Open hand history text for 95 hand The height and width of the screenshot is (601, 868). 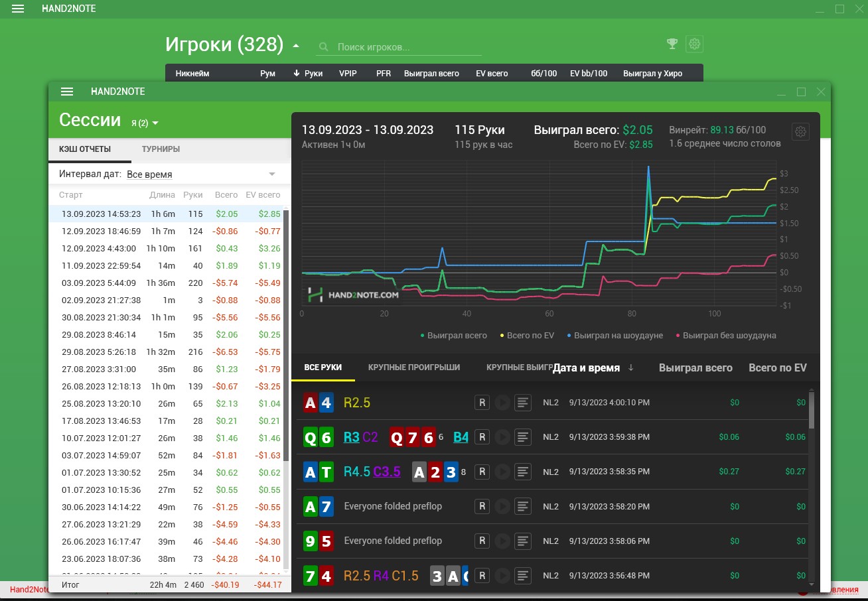click(523, 541)
